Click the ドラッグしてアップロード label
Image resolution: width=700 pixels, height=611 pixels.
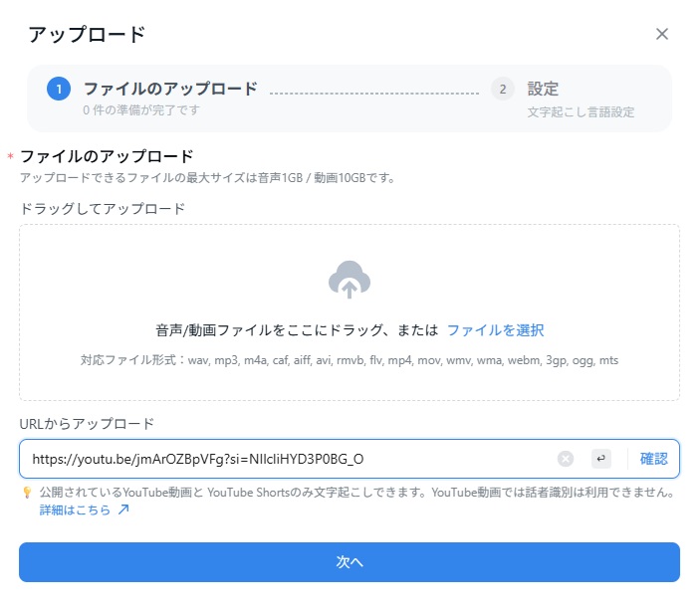[102, 208]
